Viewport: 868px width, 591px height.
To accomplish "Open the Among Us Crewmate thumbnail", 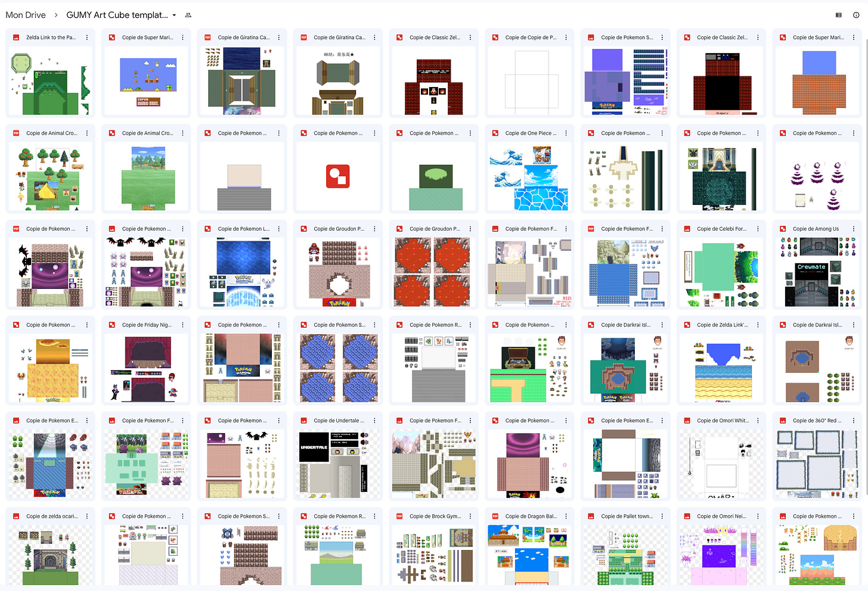I will click(817, 273).
